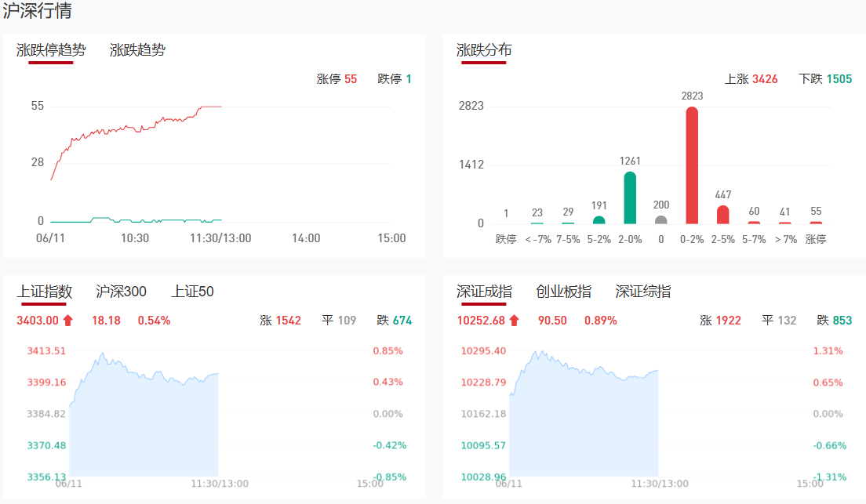Click the 跌停 1 legend label
Screen dimensions: 866x504
coord(395,79)
